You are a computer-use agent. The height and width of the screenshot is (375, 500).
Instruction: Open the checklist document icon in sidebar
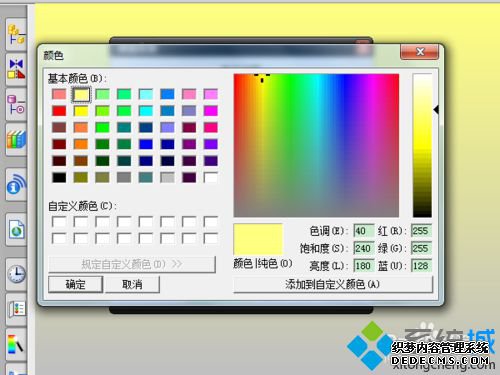(x=16, y=309)
